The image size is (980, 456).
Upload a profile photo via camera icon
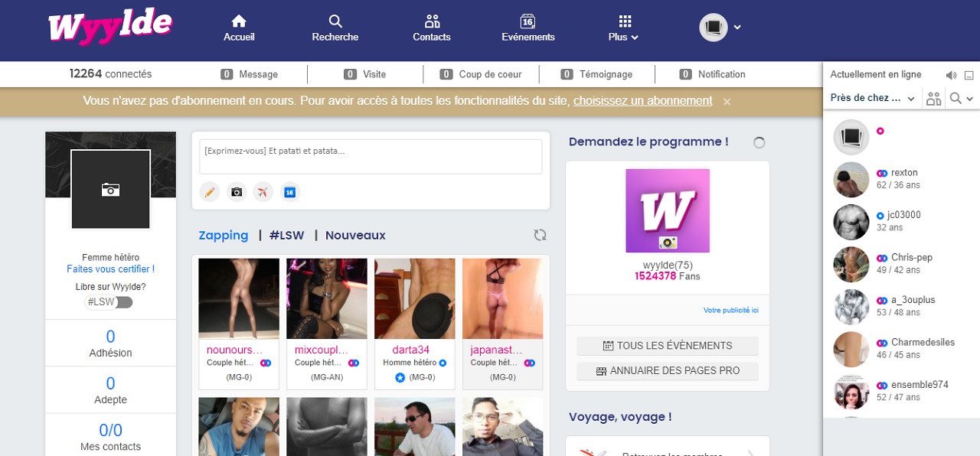[x=111, y=190]
